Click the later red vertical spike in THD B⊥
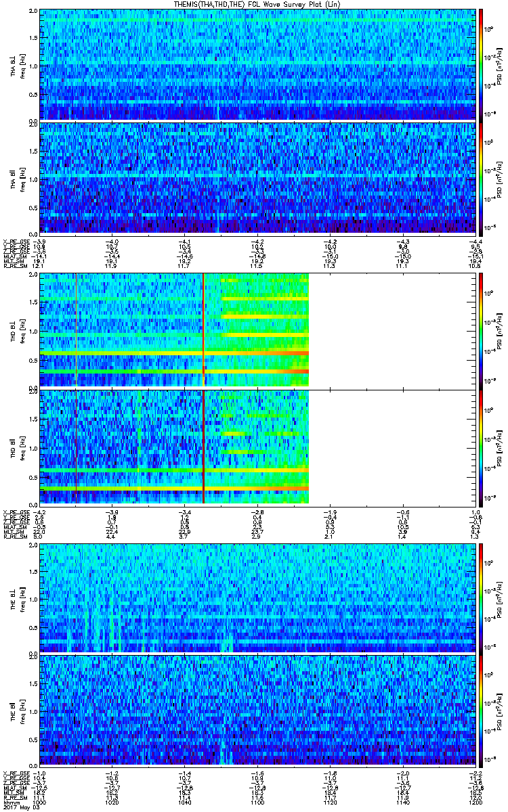Image resolution: width=508 pixels, height=812 pixels. click(x=204, y=330)
